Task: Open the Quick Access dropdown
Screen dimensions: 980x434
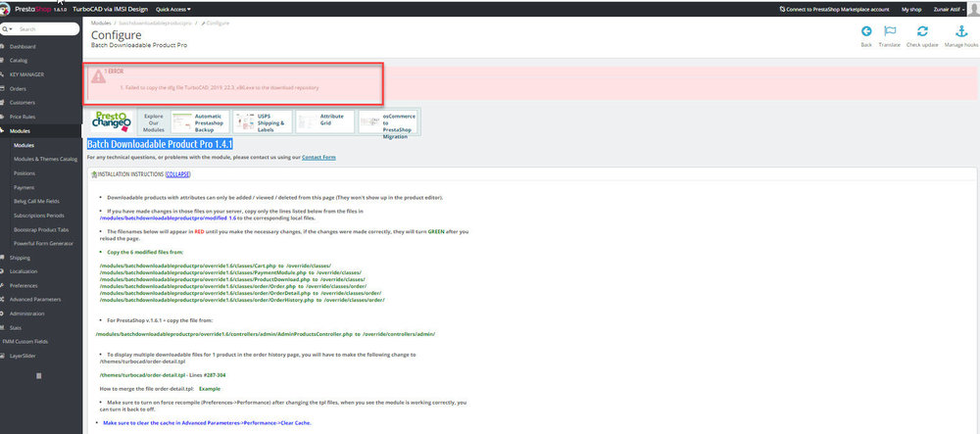Action: 173,10
